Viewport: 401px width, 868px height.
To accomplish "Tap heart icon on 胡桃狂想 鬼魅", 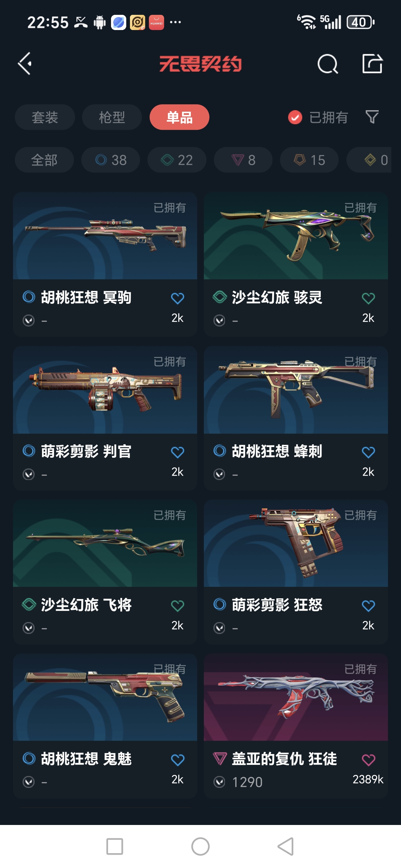I will 177,759.
